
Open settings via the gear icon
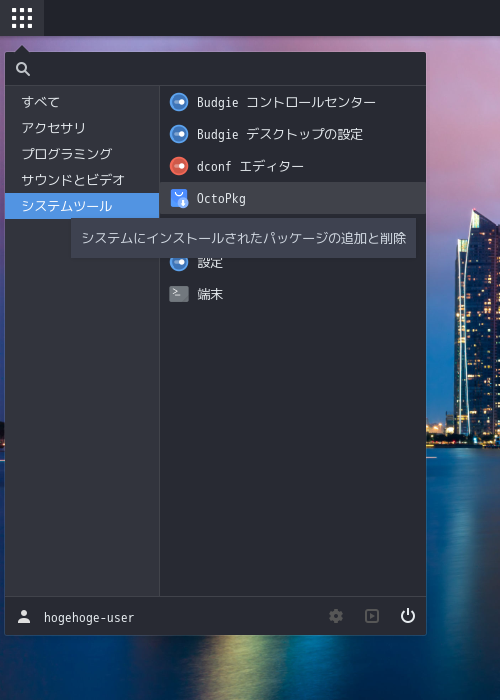(x=336, y=616)
